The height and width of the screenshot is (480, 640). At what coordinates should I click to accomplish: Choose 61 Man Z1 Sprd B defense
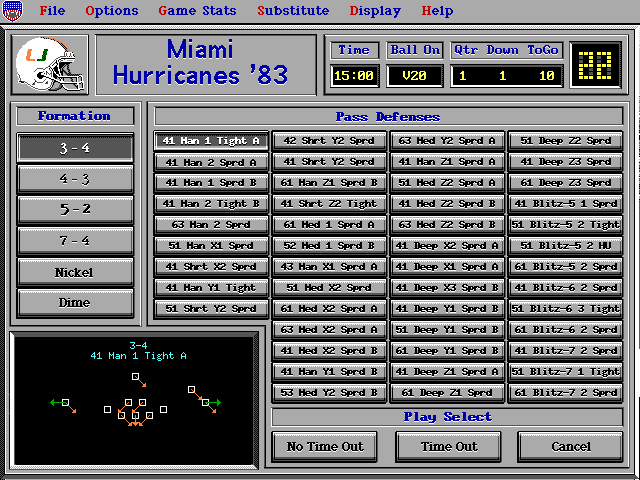coord(329,183)
